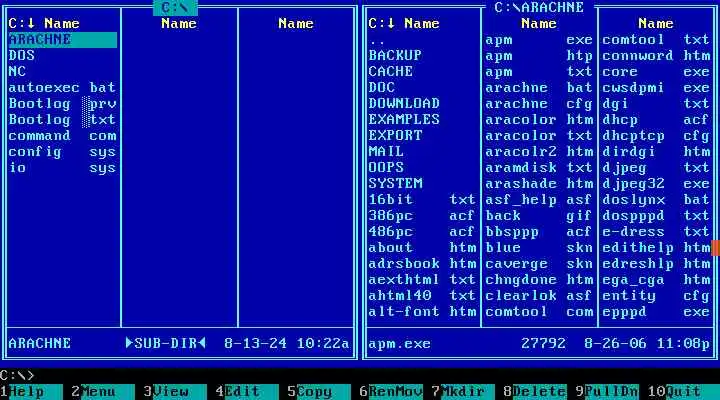Select the highlighted ARACHNE directory in left panel
720x400 pixels.
(62, 39)
